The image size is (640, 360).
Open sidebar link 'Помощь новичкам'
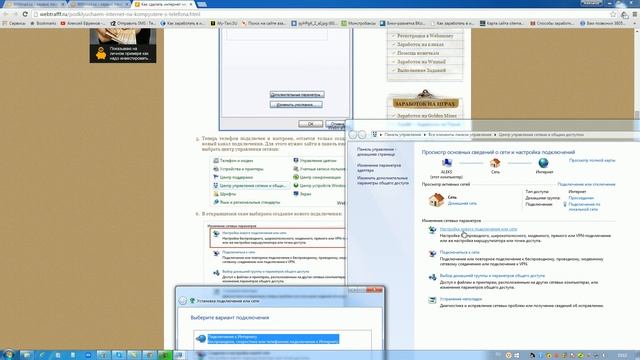[418, 53]
